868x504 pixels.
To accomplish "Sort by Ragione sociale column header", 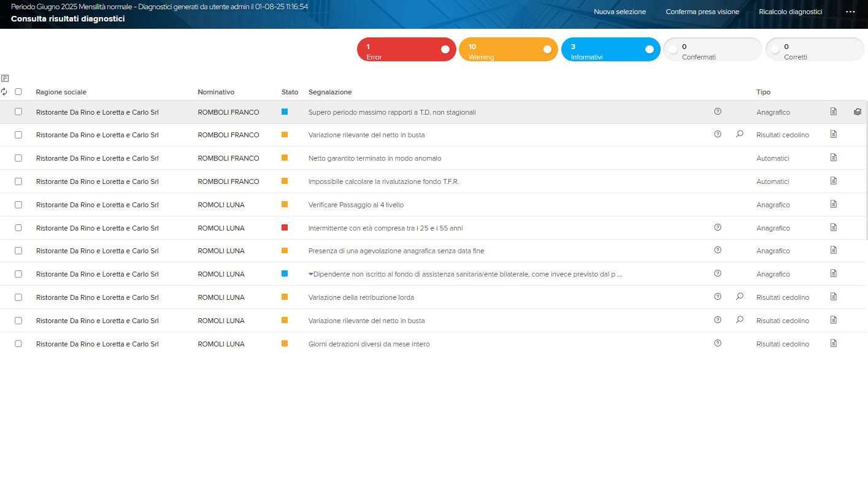I will coord(61,92).
